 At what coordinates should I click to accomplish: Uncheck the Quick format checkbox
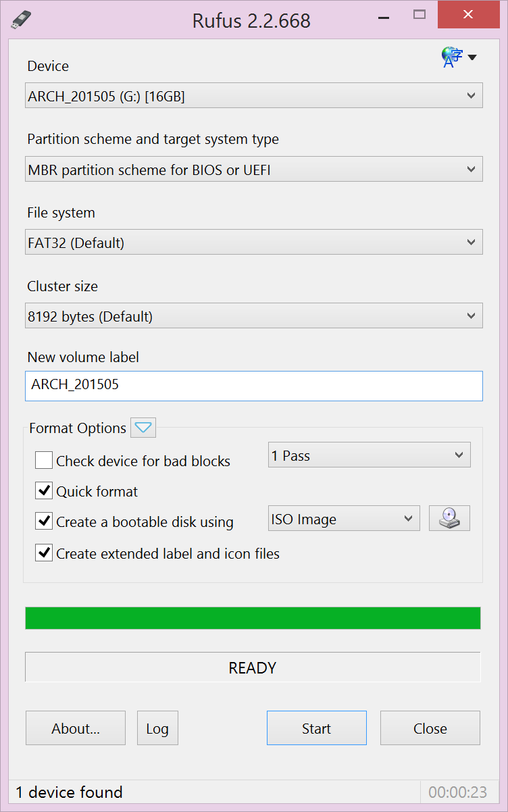click(44, 491)
